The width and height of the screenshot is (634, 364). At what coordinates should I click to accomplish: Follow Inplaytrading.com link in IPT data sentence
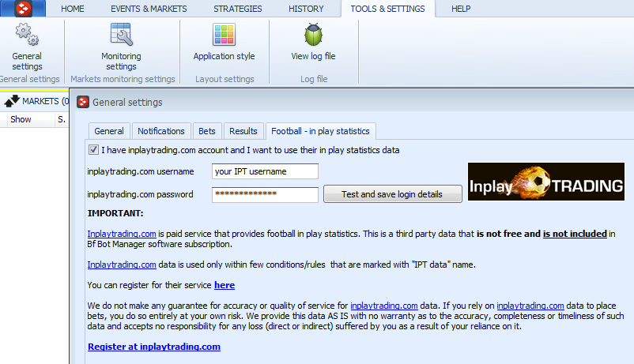pos(122,265)
